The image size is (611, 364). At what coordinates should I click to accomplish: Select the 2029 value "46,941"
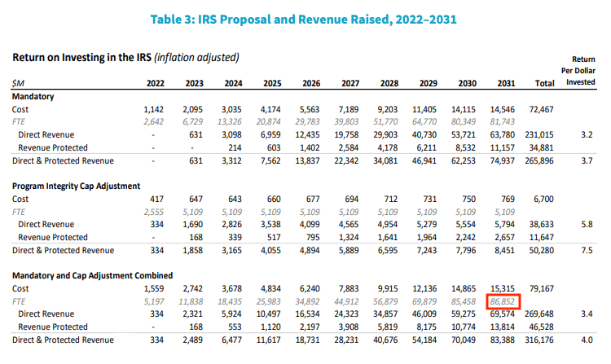[x=424, y=160]
